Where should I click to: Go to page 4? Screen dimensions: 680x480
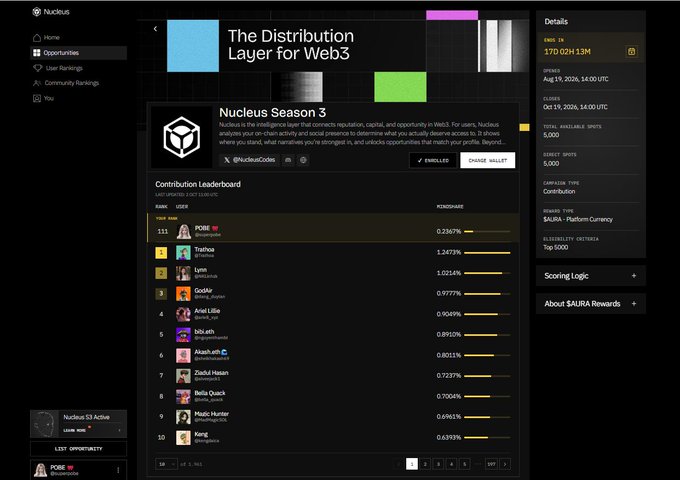point(451,464)
